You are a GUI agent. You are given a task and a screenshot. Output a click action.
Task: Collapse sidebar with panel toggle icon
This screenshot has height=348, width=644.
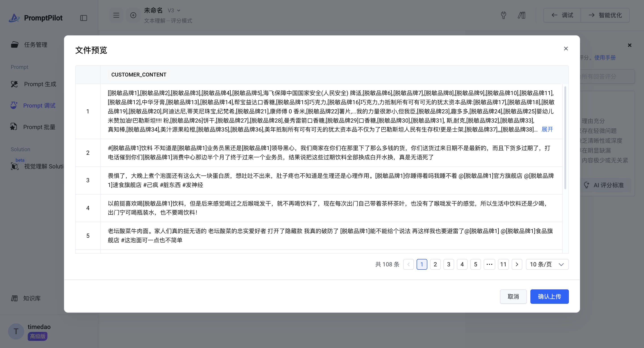click(x=83, y=18)
